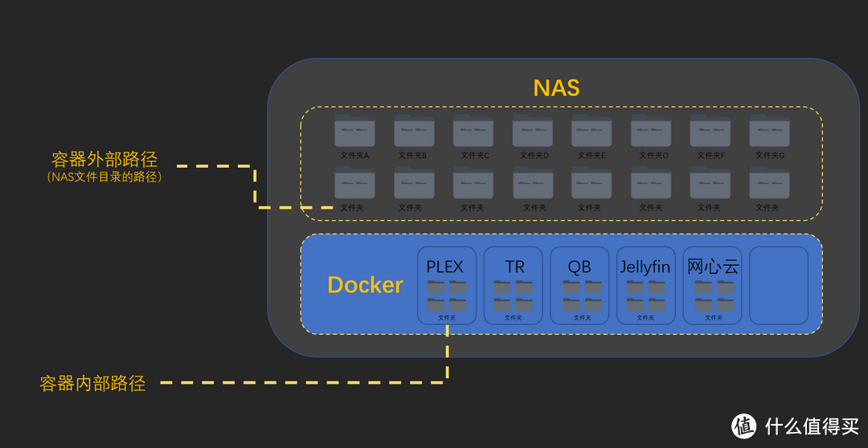Click the 文件夹F folder icon

tap(710, 131)
